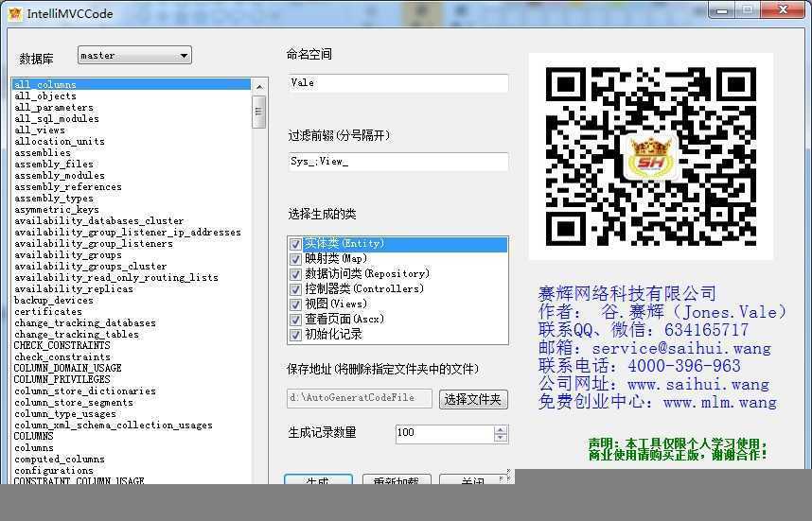Viewport: 812px width, 521px height.
Task: Select availability_read_only_routing_lists row
Action: click(x=132, y=278)
